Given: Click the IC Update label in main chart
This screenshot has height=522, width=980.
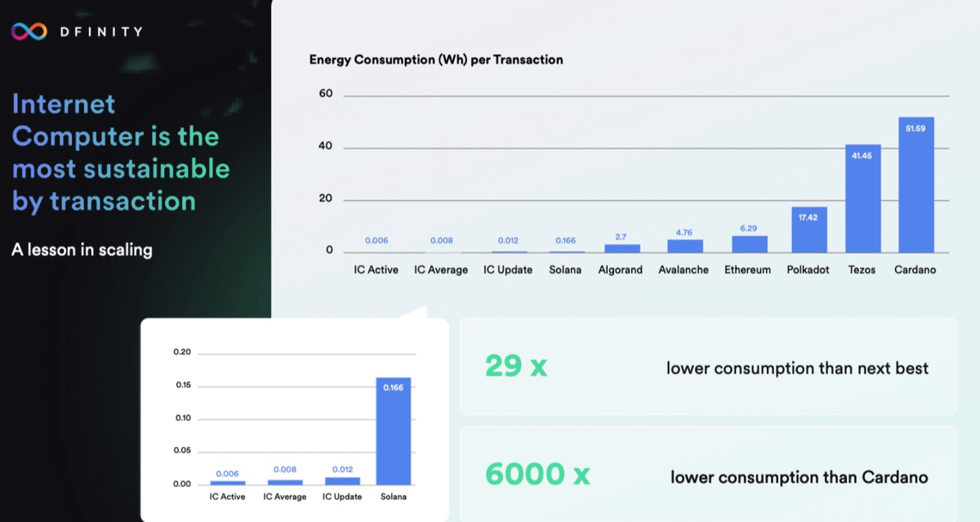Looking at the screenshot, I should click(x=508, y=270).
